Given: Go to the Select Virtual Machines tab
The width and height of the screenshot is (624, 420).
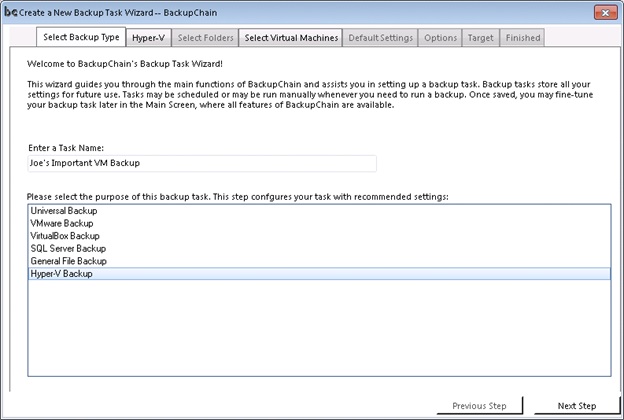Looking at the screenshot, I should tap(291, 38).
